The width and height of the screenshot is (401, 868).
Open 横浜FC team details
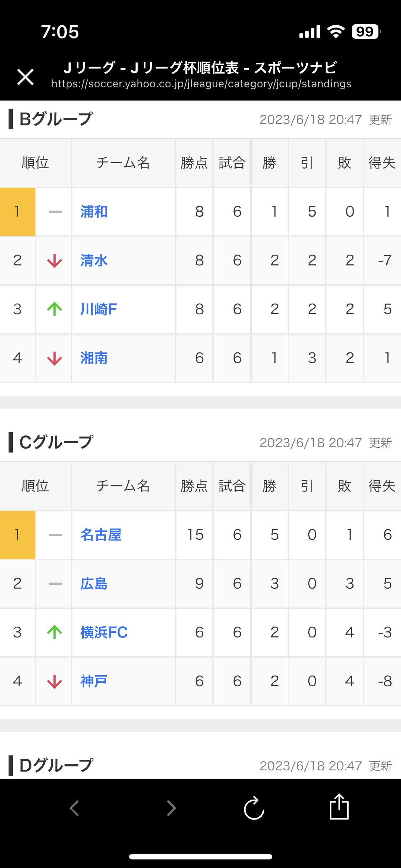pos(104,632)
